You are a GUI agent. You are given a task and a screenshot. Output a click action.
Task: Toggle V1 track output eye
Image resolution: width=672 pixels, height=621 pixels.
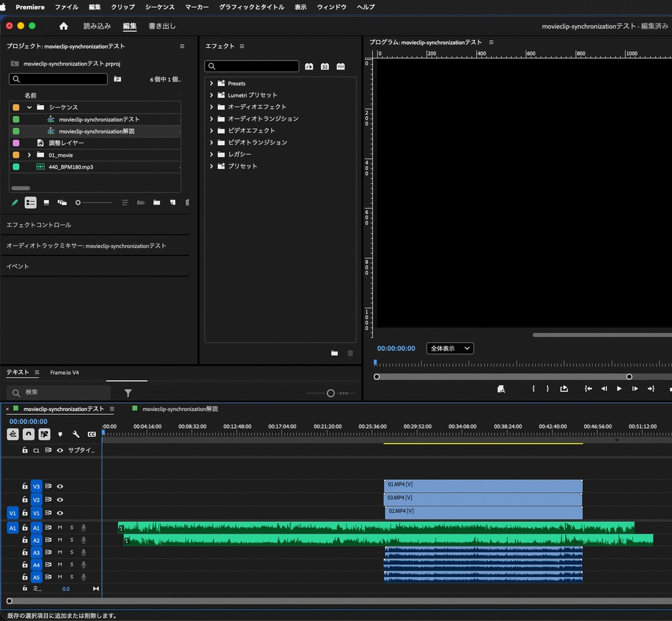60,513
